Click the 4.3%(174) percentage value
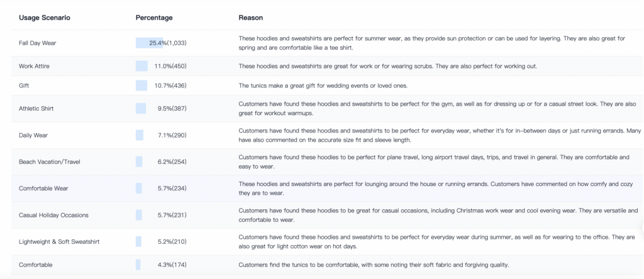This screenshot has height=279, width=644. coord(172,265)
